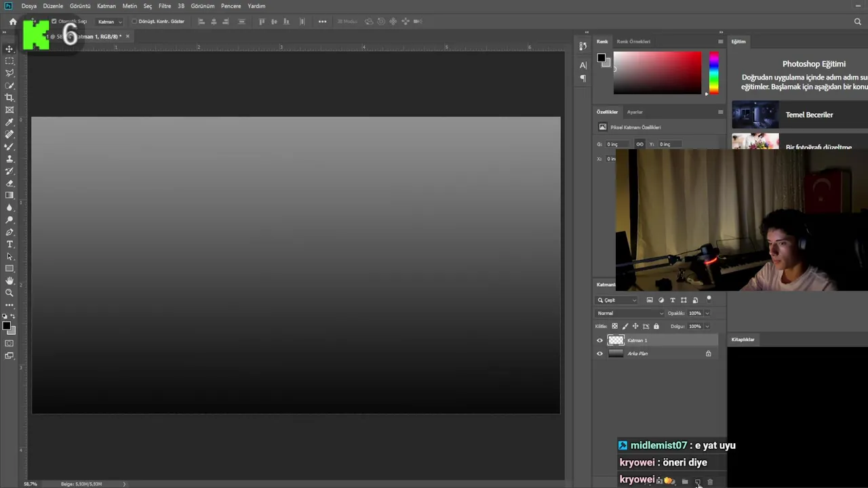Screen dimensions: 868x488
Task: Select the Path Selection tool
Action: point(9,256)
